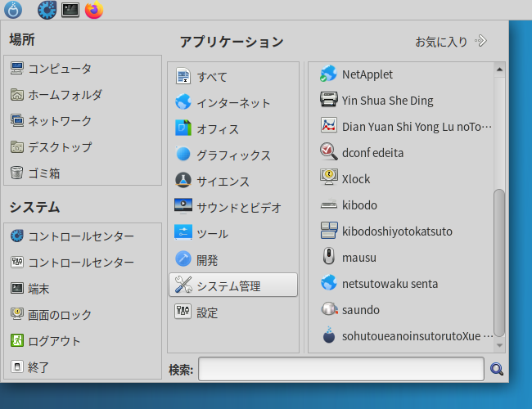Select the ツール category
532x409 pixels.
pos(233,233)
